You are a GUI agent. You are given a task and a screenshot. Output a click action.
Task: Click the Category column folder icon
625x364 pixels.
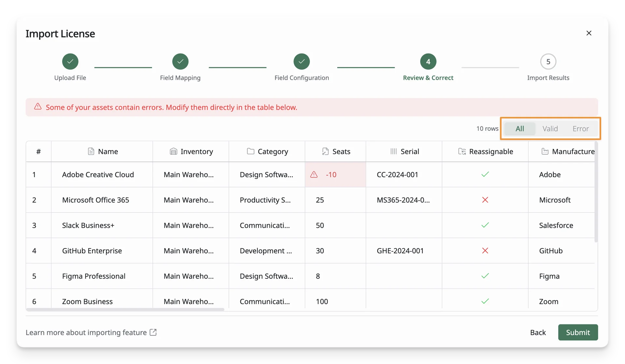[250, 151]
